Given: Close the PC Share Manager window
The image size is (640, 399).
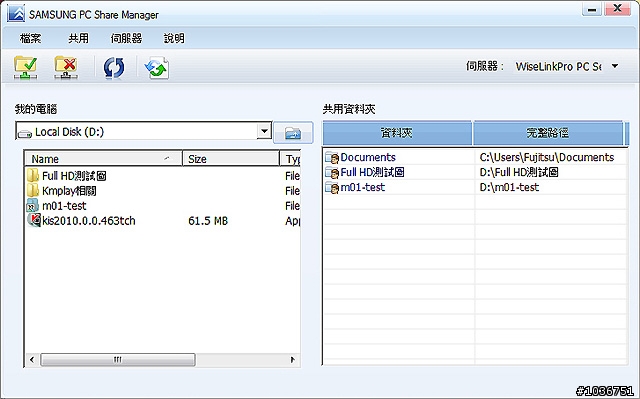Looking at the screenshot, I should [618, 9].
